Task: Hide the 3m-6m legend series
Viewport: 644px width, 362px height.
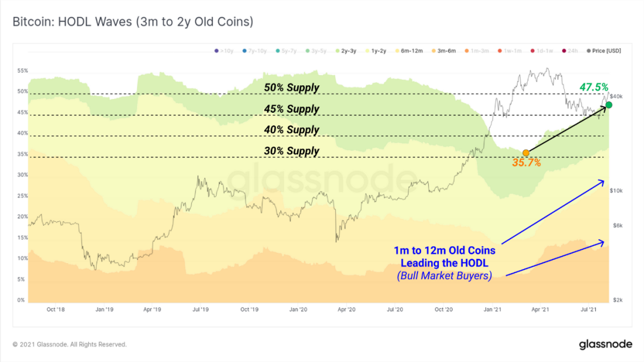Action: [x=444, y=51]
